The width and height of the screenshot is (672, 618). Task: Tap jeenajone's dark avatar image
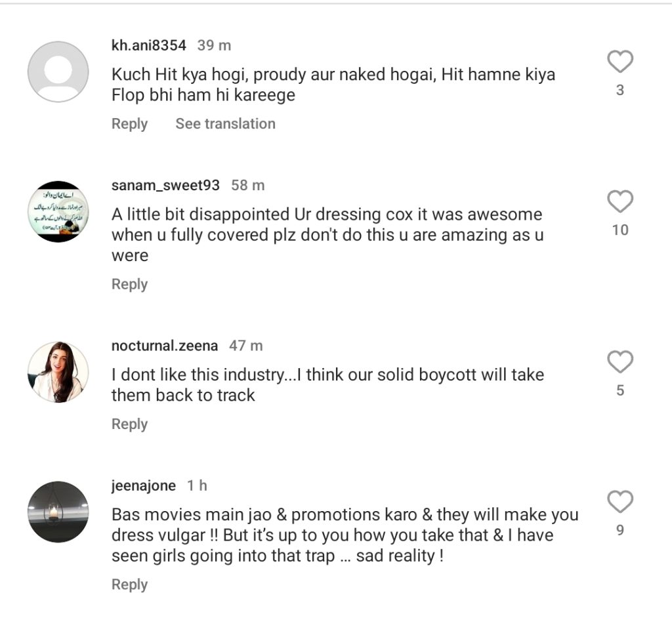(58, 512)
